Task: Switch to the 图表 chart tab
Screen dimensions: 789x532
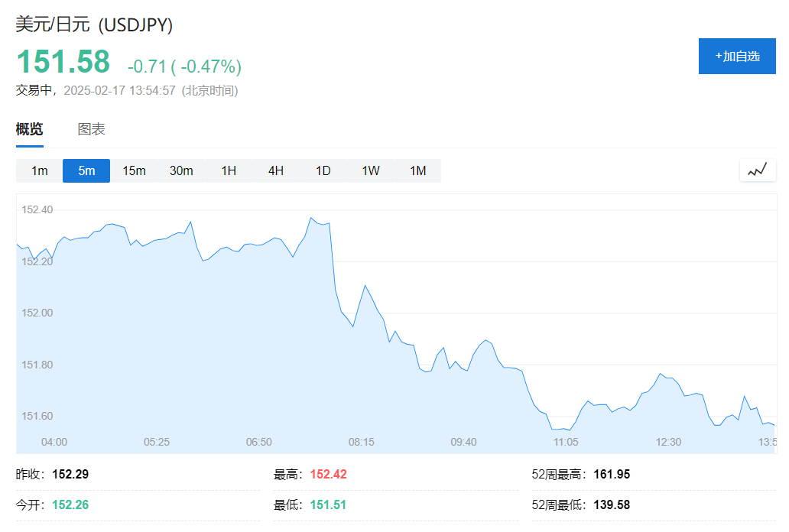Action: [x=92, y=128]
